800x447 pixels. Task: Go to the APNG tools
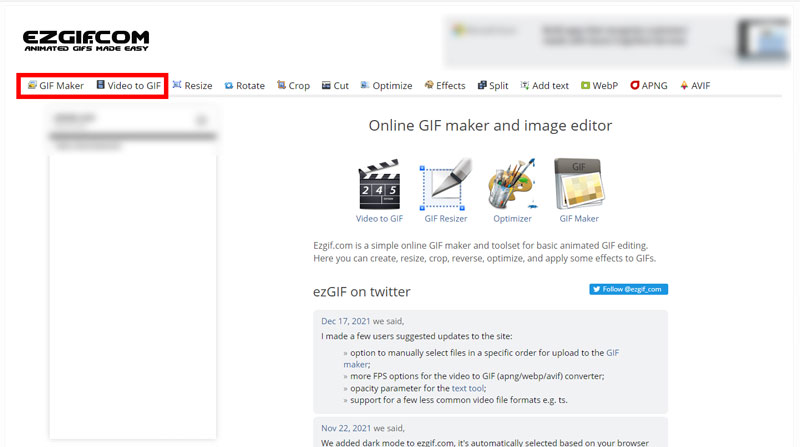[649, 86]
